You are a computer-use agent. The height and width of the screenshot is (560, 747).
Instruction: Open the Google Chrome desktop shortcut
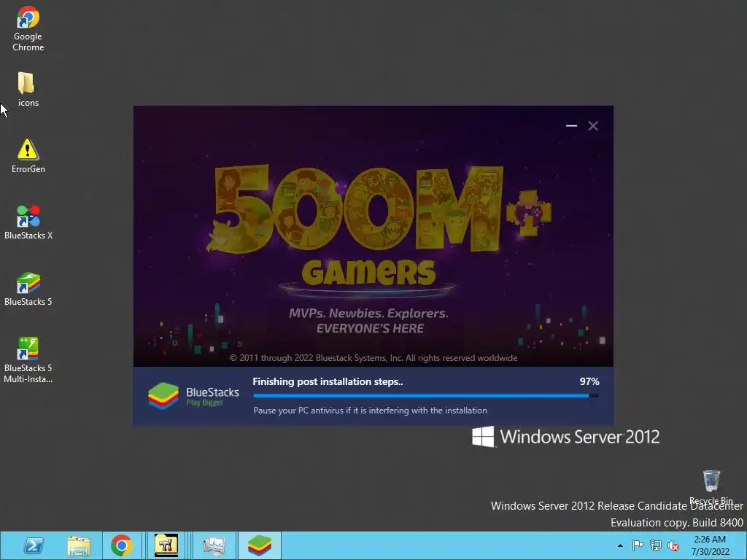[x=28, y=28]
